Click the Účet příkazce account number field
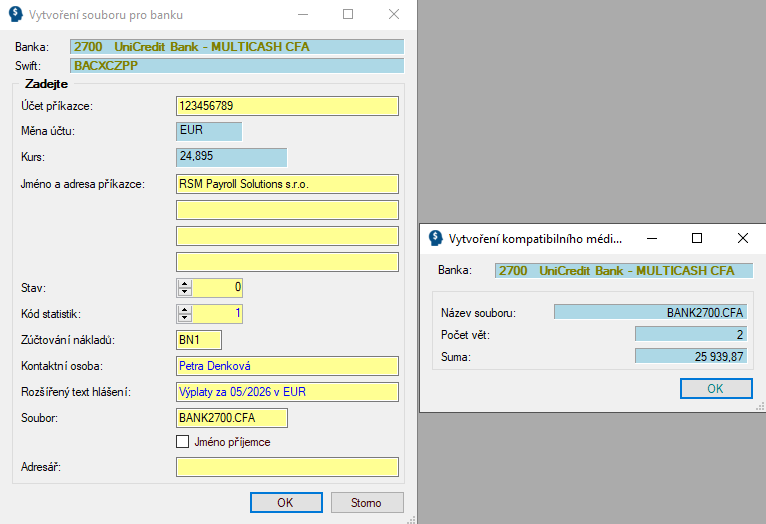The width and height of the screenshot is (766, 524). coord(287,106)
